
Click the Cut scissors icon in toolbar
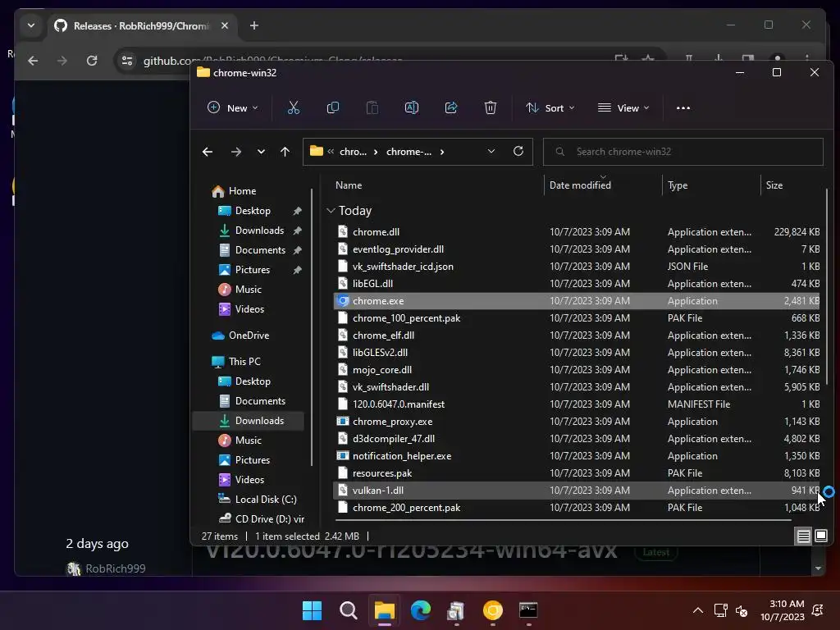coord(293,107)
